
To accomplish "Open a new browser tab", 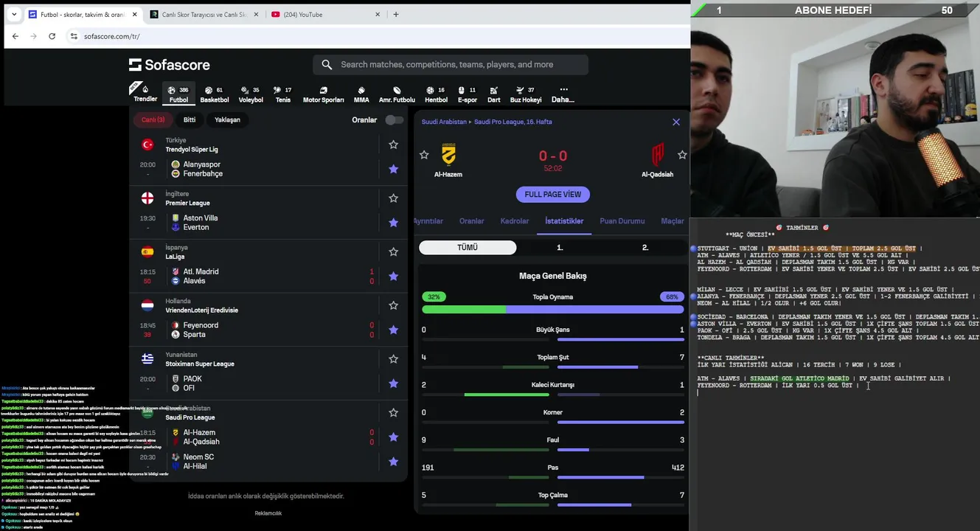I will point(396,14).
